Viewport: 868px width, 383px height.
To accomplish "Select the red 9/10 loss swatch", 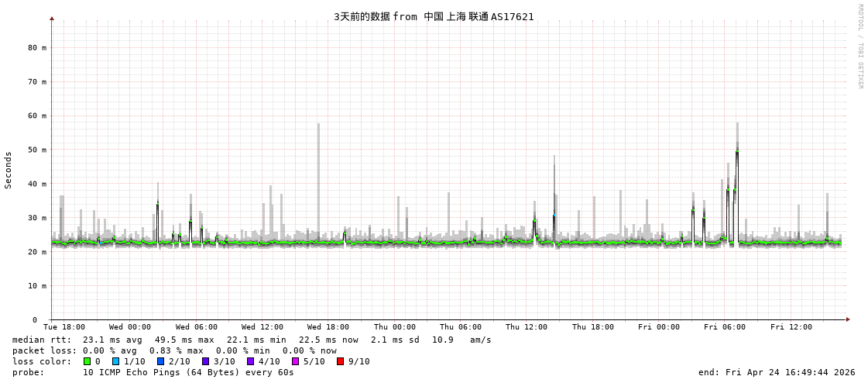I will coord(340,361).
